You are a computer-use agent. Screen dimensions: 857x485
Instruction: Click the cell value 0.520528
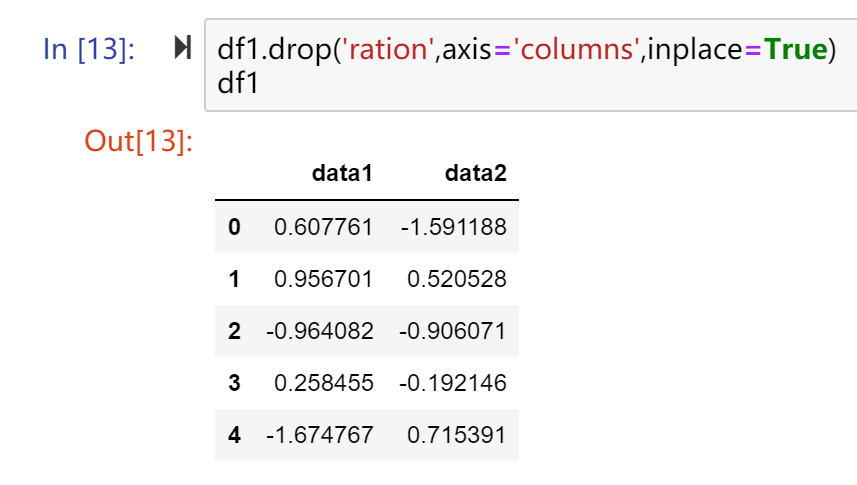tap(457, 279)
